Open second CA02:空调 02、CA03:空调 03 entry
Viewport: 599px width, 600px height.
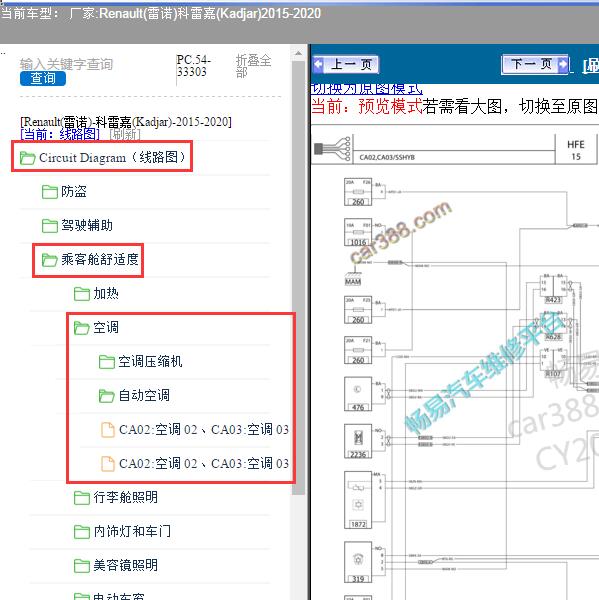204,463
